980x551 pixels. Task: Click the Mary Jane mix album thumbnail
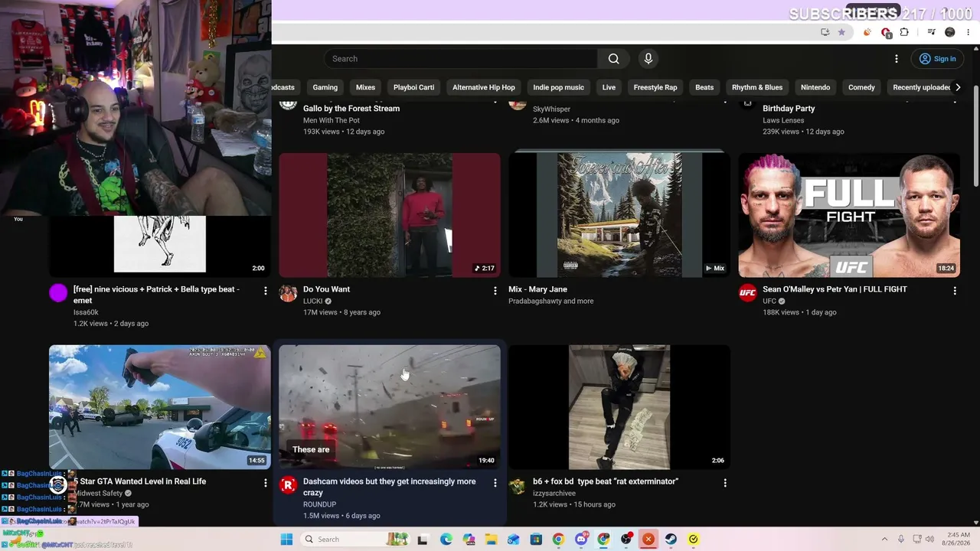click(x=619, y=215)
